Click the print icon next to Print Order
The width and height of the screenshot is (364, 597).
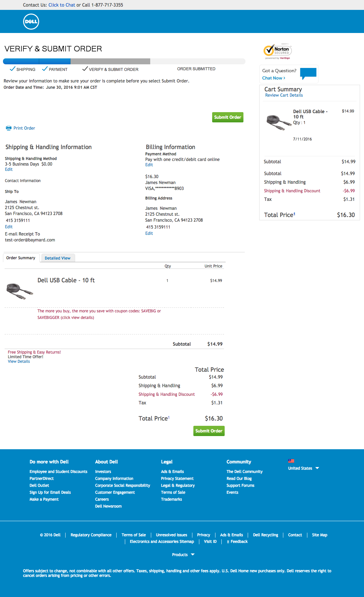tap(9, 128)
